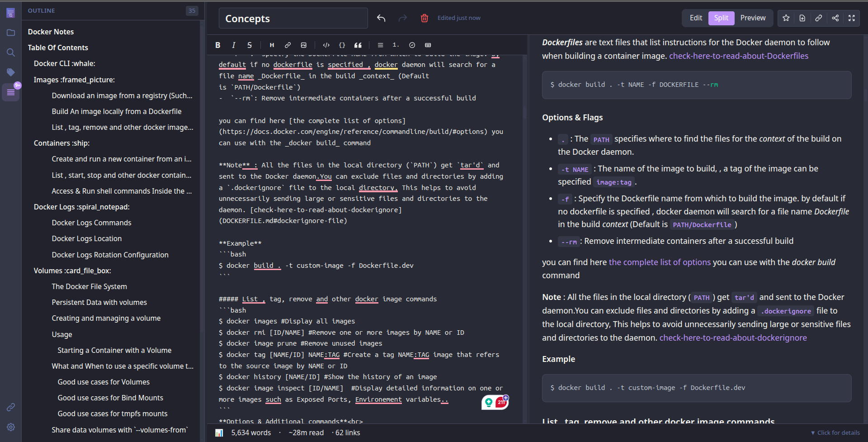Open the search panel in the sidebar
Viewport: 868px width, 442px height.
click(11, 52)
